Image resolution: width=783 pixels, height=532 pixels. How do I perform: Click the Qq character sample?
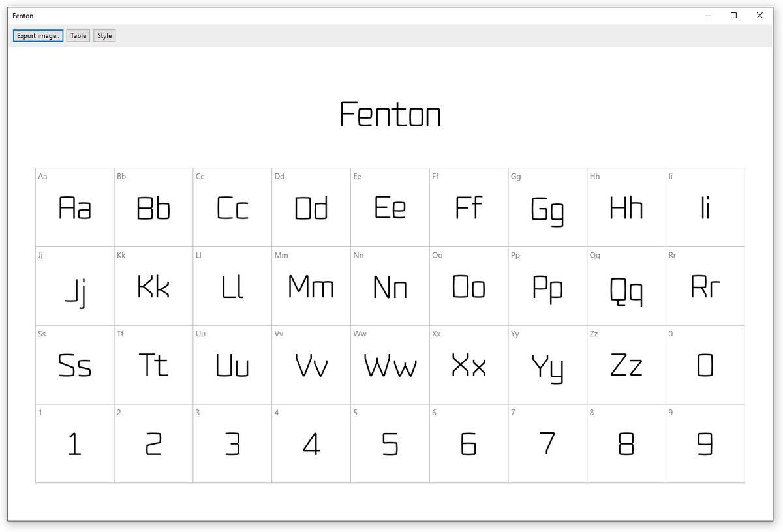coord(626,286)
